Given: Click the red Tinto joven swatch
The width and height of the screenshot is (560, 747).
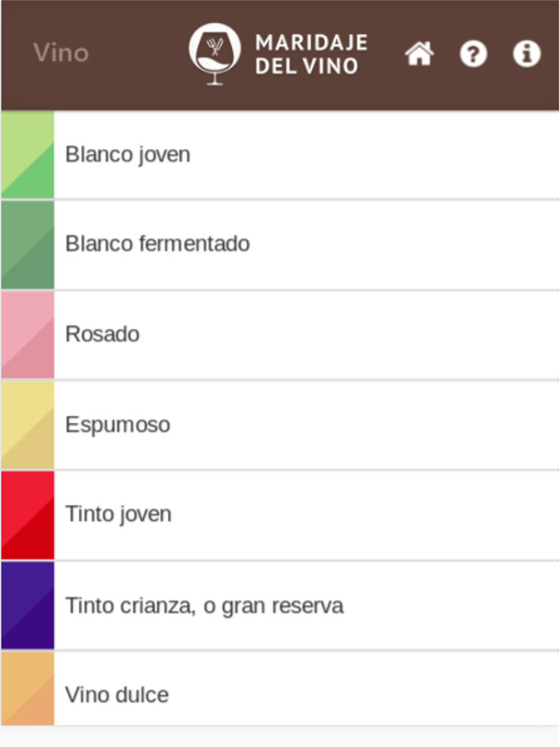Looking at the screenshot, I should tap(28, 514).
